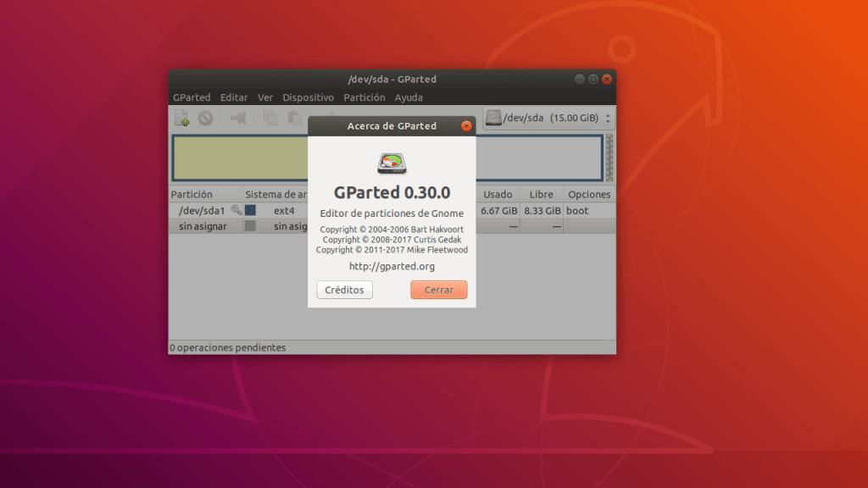Click the delete partition icon

tap(204, 118)
